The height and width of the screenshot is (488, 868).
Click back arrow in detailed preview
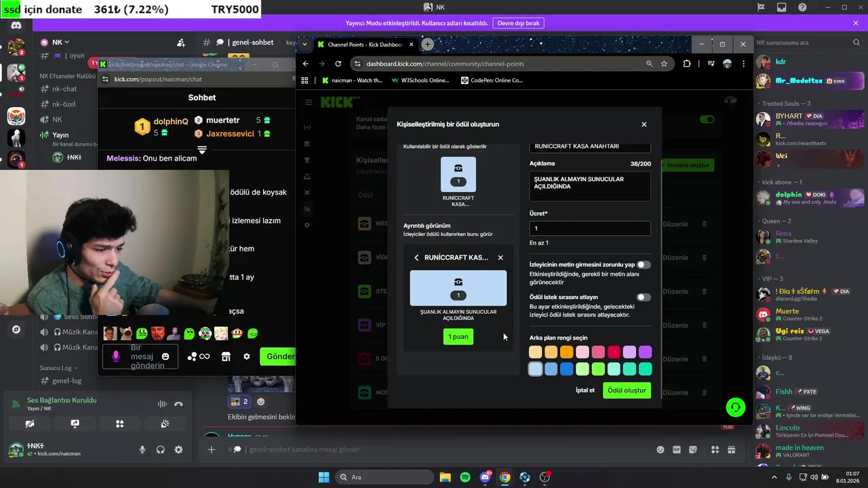coord(416,258)
